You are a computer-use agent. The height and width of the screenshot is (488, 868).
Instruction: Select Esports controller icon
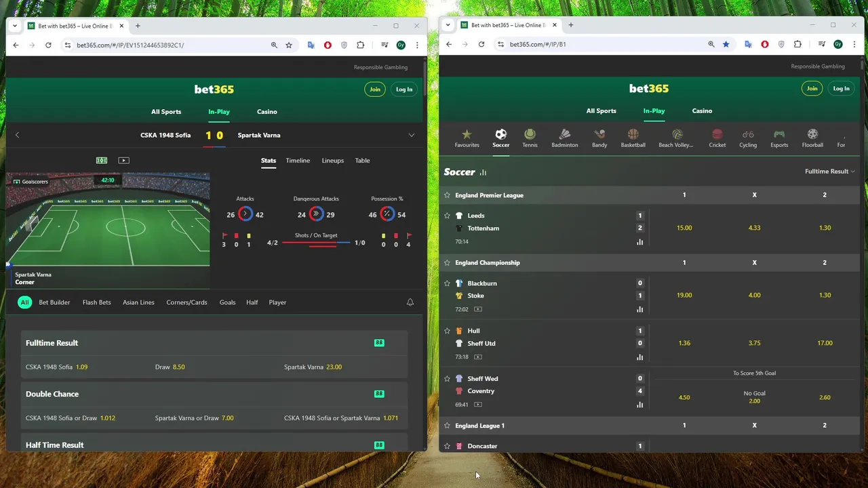(x=779, y=134)
